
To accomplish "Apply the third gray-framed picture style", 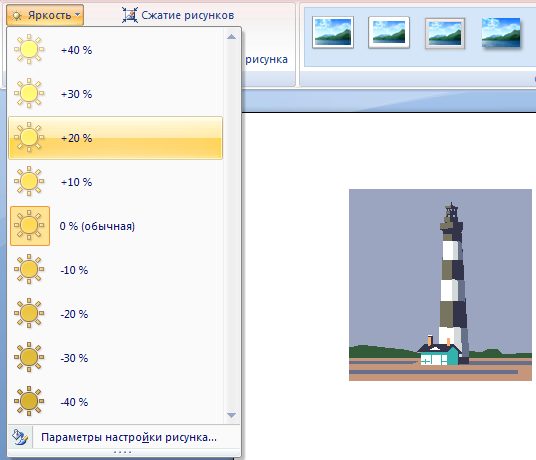I will coord(445,33).
